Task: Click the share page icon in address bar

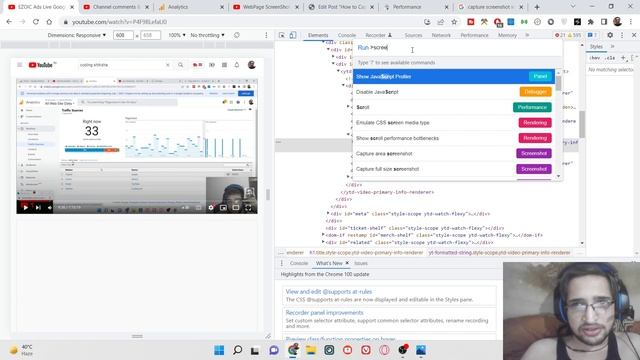Action: (440, 22)
